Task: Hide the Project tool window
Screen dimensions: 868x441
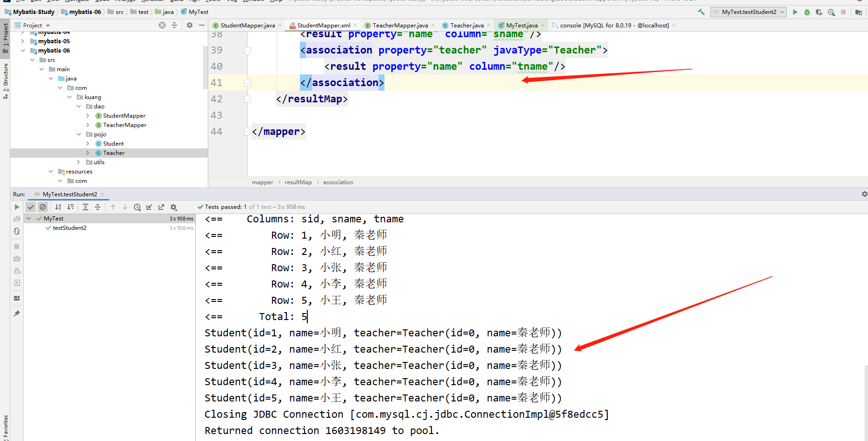Action: pos(202,25)
